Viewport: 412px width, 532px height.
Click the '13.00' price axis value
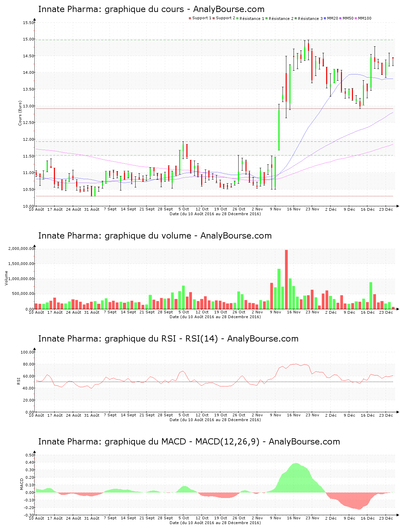tap(28, 106)
